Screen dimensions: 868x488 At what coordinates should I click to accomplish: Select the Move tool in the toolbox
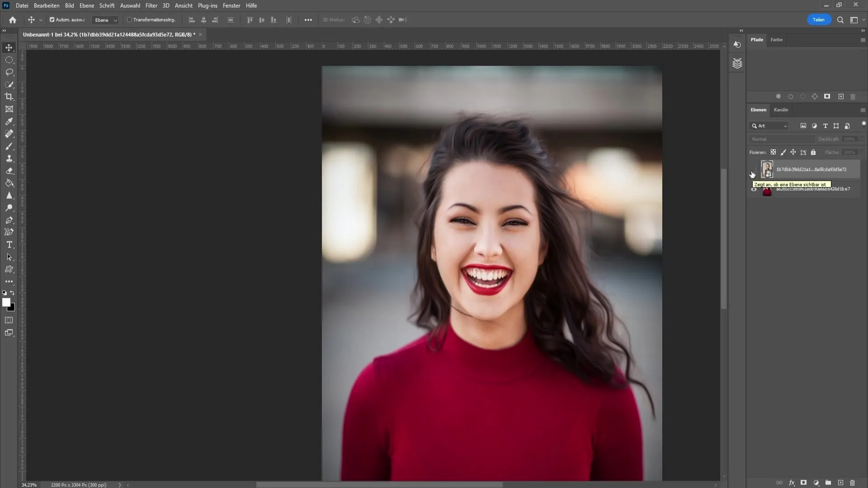[x=9, y=47]
